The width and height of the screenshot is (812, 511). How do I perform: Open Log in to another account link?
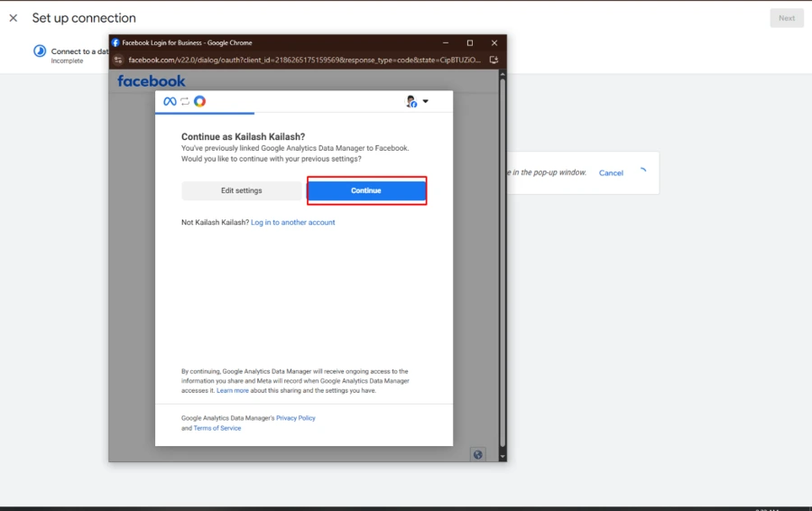(293, 222)
